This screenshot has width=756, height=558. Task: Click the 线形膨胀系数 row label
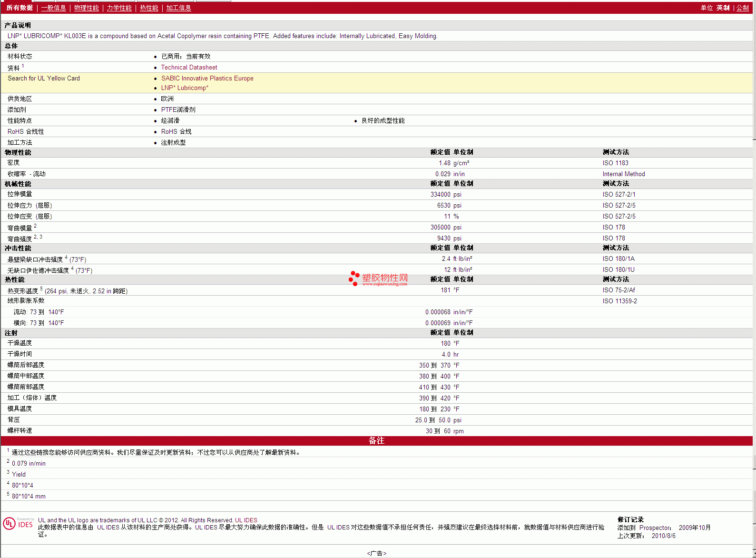tap(26, 301)
